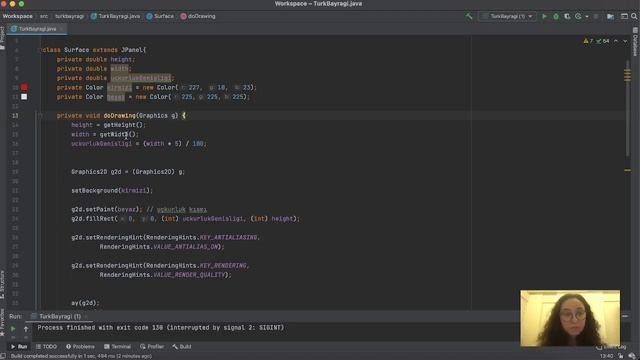Open the white beyaz color swatch in gutter
Viewport: 640px width, 360px height.
[x=24, y=97]
